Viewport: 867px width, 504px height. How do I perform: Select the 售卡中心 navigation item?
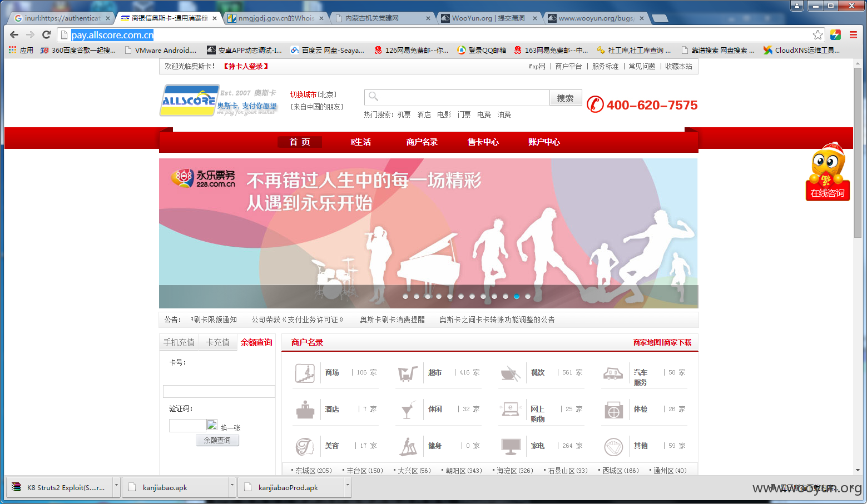483,142
